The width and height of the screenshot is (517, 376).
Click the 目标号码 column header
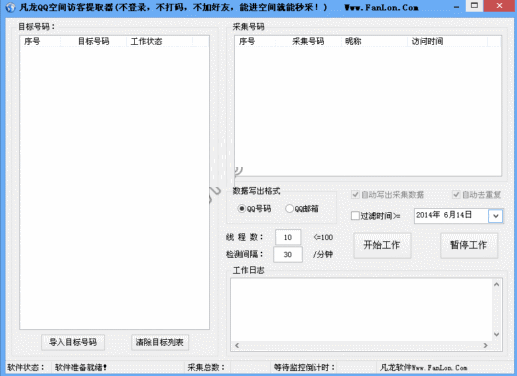(94, 41)
